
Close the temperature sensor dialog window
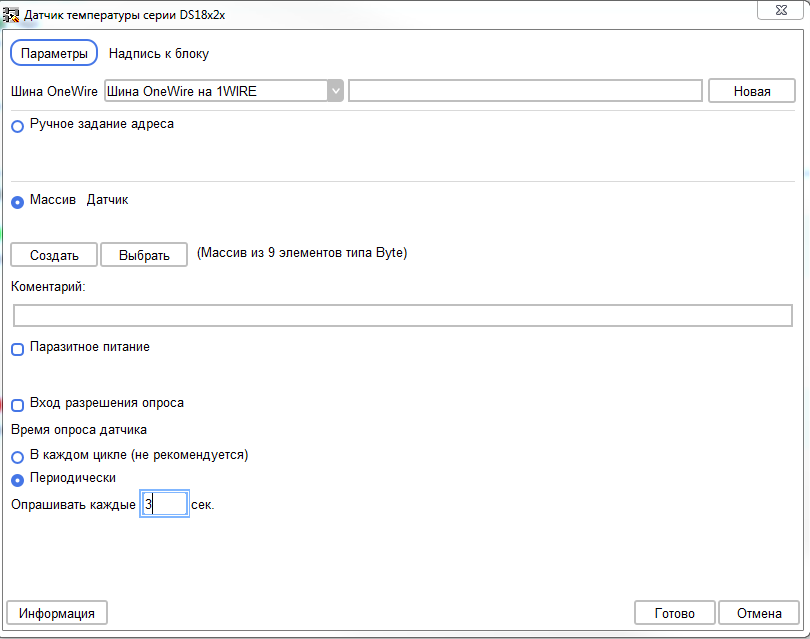tap(782, 13)
